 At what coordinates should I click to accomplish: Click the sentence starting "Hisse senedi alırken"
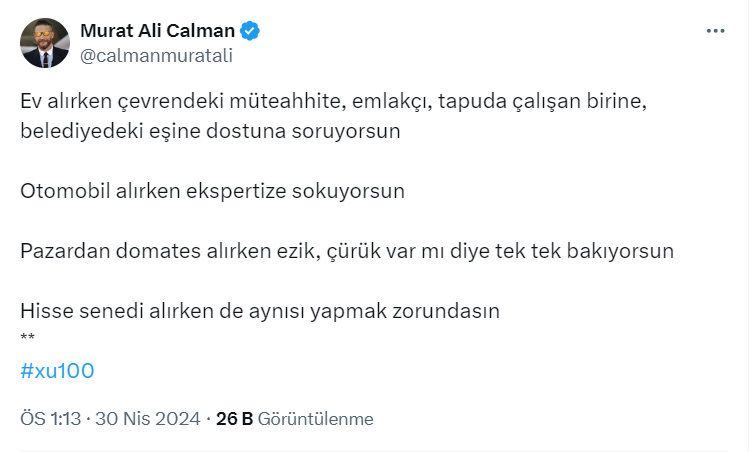point(259,311)
